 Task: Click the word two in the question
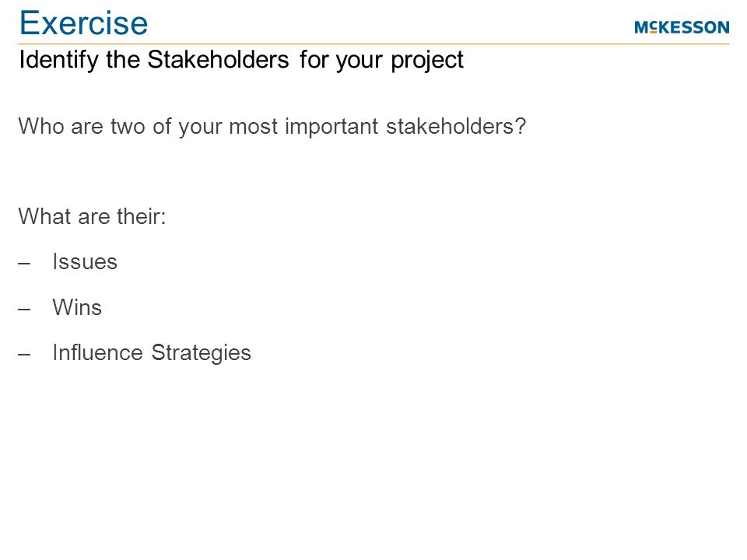tap(128, 127)
